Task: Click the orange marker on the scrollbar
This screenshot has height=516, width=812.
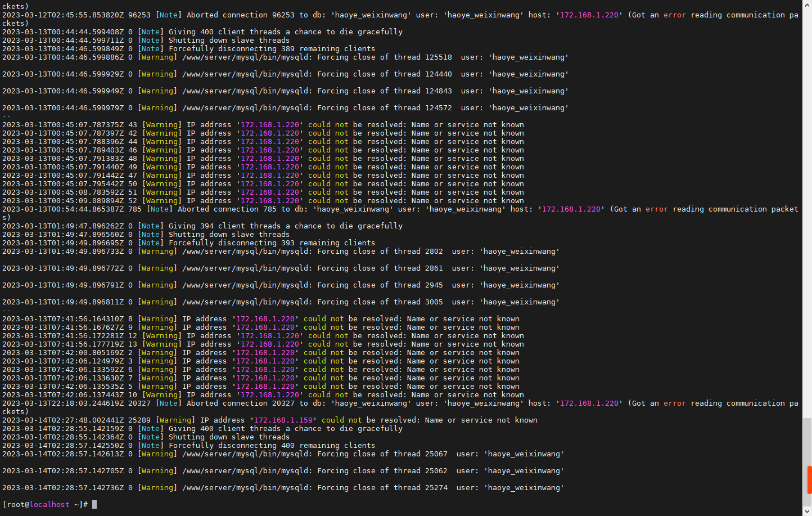Action: tap(809, 479)
